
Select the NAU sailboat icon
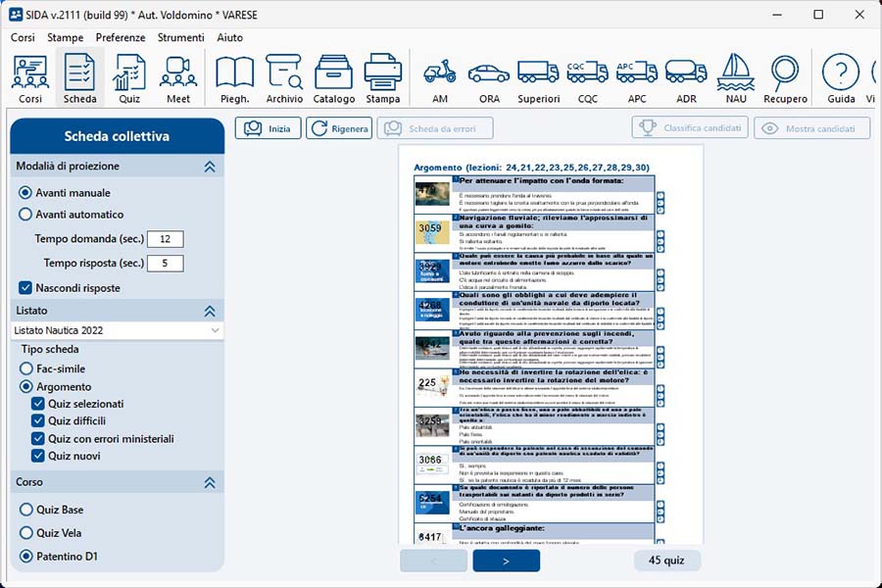[x=734, y=78]
